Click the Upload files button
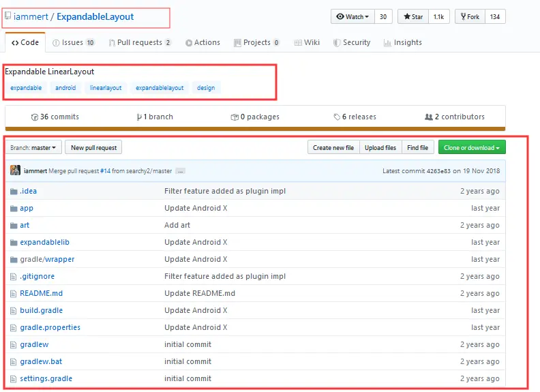 click(380, 147)
